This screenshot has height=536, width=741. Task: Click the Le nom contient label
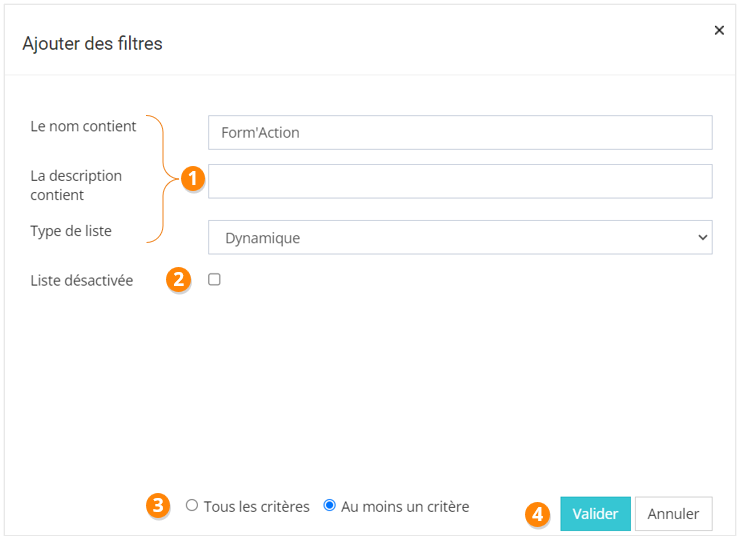point(83,125)
